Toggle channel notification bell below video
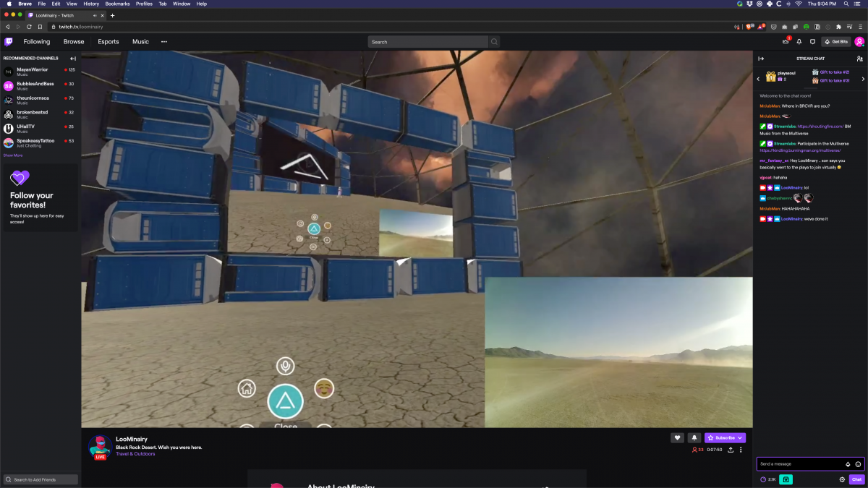The image size is (868, 488). (x=694, y=437)
